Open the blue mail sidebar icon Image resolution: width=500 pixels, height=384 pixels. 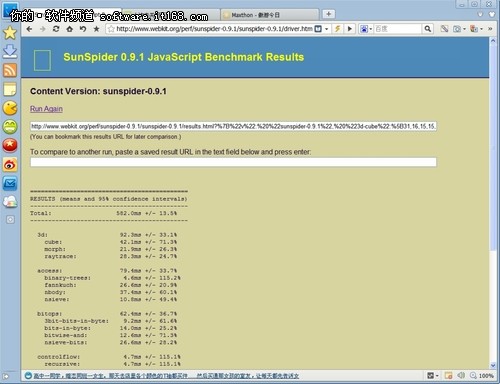pyautogui.click(x=10, y=183)
